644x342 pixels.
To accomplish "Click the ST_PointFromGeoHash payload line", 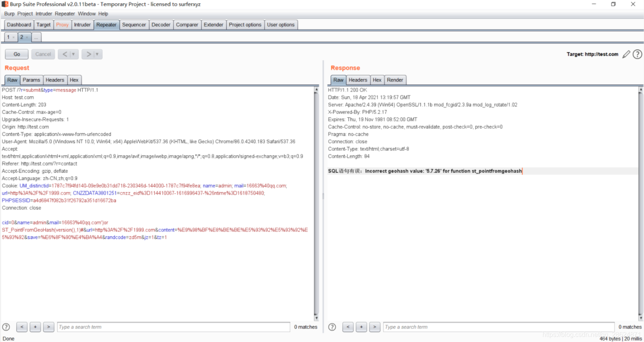I will pyautogui.click(x=155, y=230).
